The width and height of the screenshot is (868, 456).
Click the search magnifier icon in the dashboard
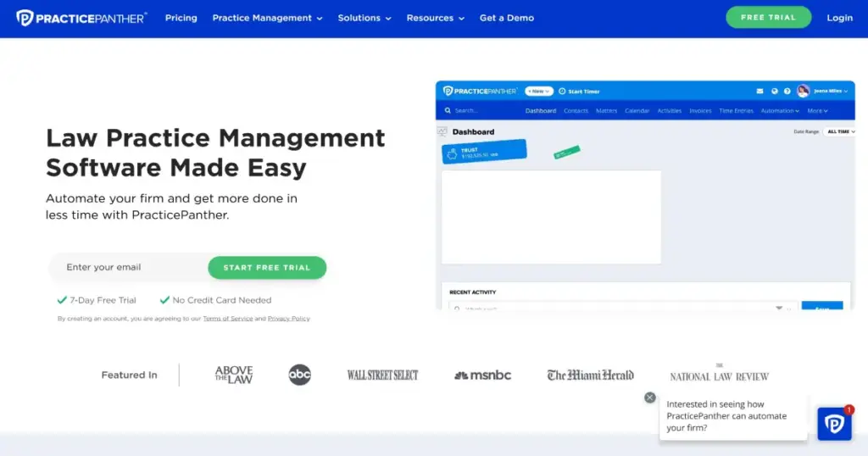coord(448,111)
